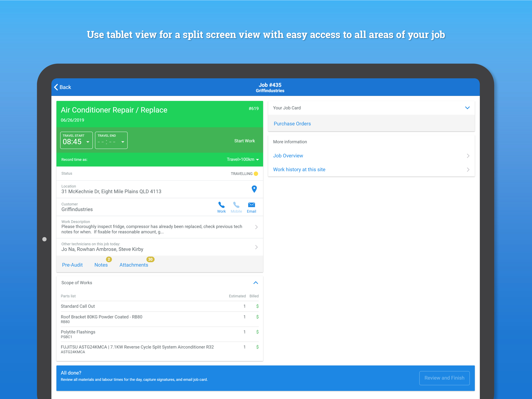Call customer's Work phone
This screenshot has height=399, width=532.
coord(221,207)
